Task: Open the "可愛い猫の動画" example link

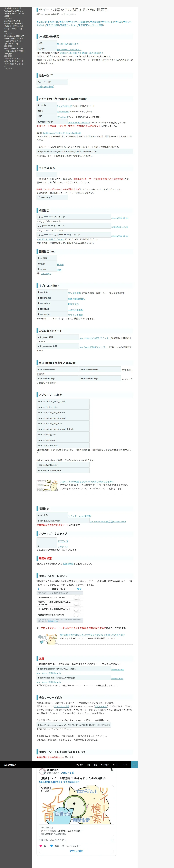Action: [x=45, y=87]
